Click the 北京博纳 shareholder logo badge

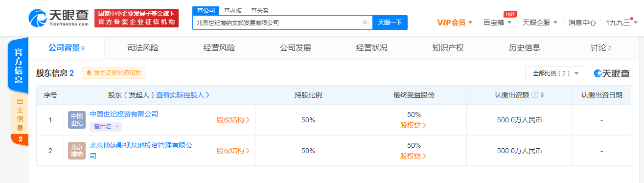pyautogui.click(x=77, y=151)
